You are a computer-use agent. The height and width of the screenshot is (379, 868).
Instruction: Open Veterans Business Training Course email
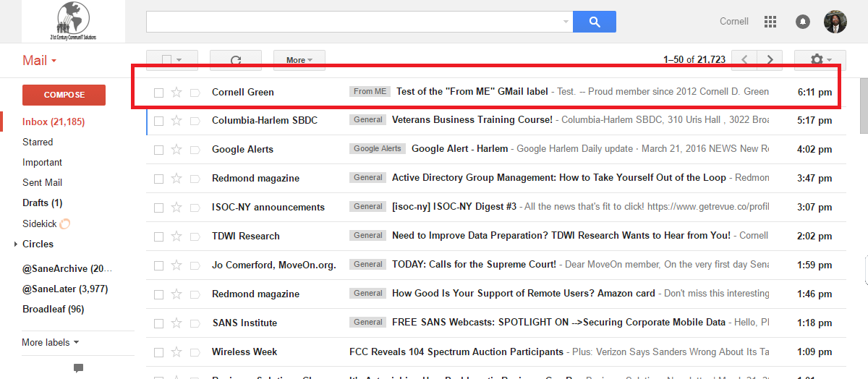point(472,119)
